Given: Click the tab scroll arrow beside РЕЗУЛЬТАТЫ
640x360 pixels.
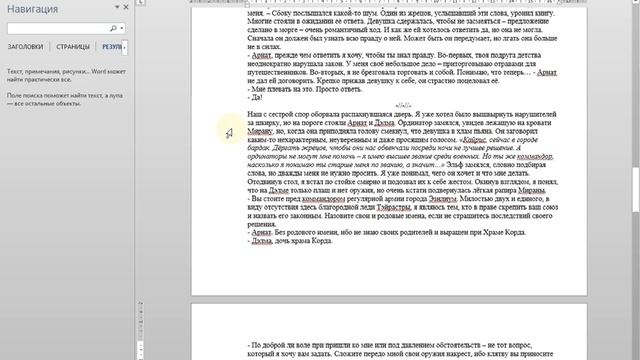Looking at the screenshot, I should 125,47.
